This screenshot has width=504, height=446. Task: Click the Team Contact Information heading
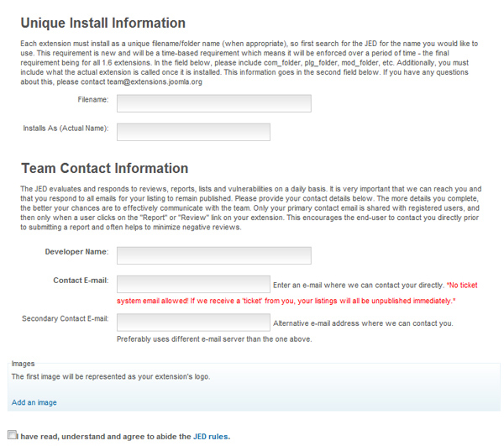pyautogui.click(x=105, y=168)
